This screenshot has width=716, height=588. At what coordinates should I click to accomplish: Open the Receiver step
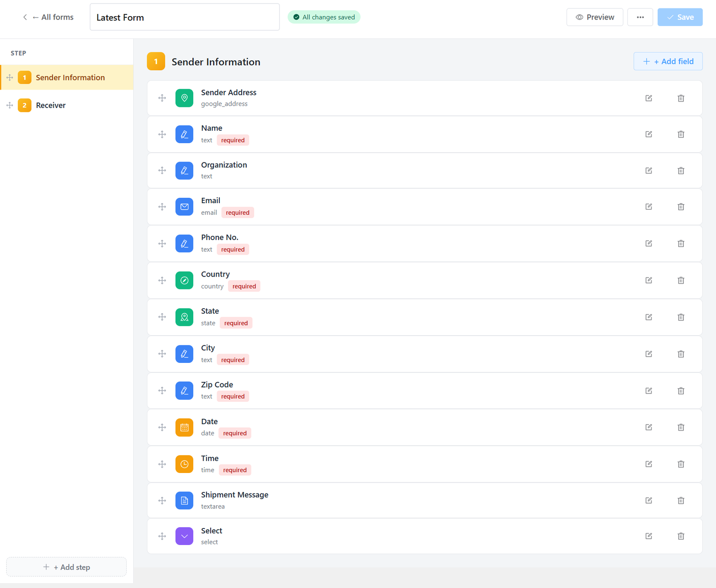coord(67,105)
